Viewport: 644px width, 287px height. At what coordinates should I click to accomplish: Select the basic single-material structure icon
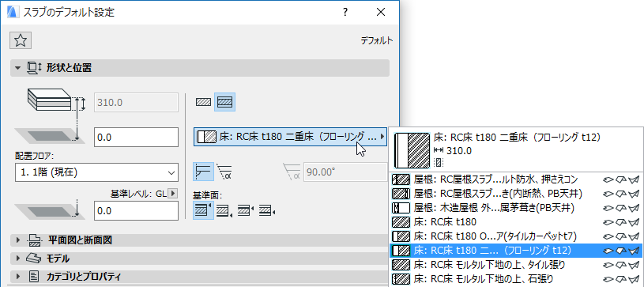[x=203, y=101]
